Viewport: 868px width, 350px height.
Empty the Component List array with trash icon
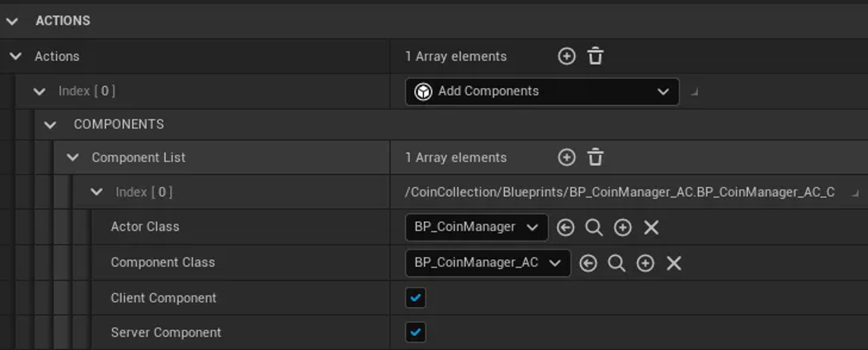tap(595, 157)
